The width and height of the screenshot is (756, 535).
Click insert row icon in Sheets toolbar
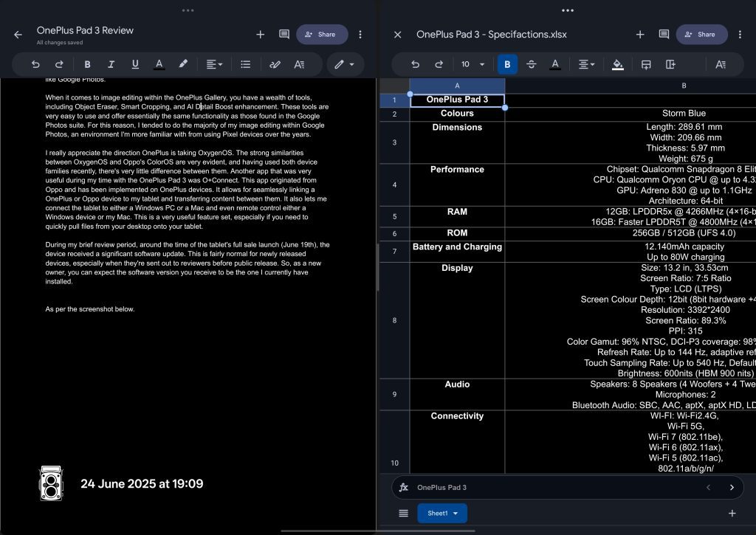(x=646, y=64)
